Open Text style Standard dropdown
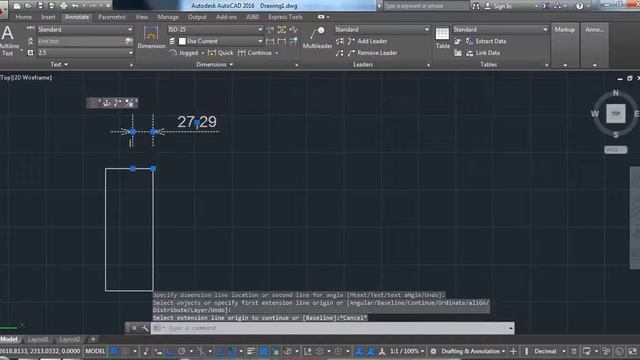640x360 pixels. (85, 29)
